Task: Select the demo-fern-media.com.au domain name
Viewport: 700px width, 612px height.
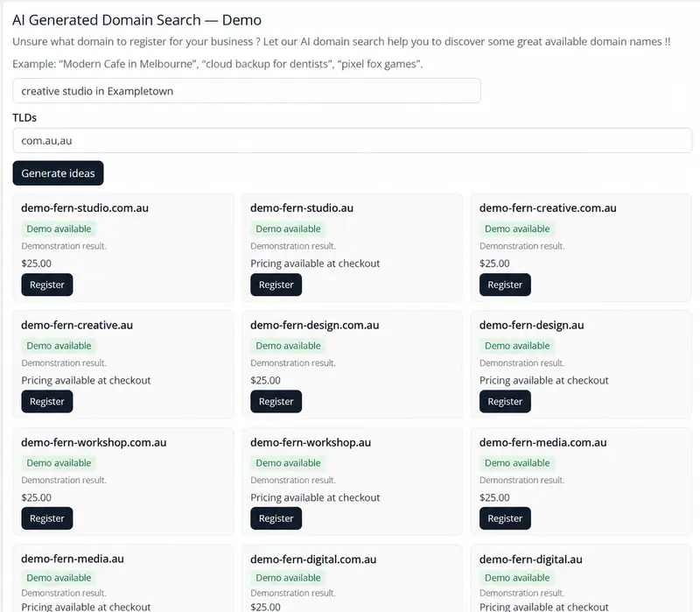Action: click(542, 442)
